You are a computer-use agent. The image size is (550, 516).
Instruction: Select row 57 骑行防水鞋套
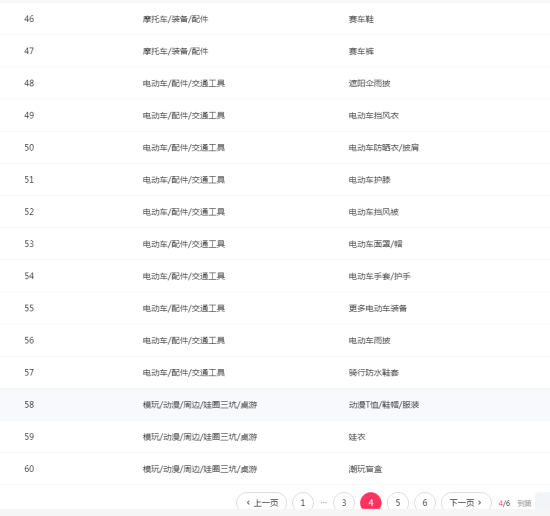pos(275,373)
